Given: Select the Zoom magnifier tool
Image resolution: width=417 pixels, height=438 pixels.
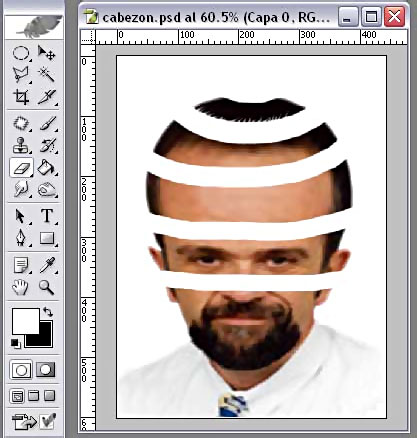Looking at the screenshot, I should point(46,287).
